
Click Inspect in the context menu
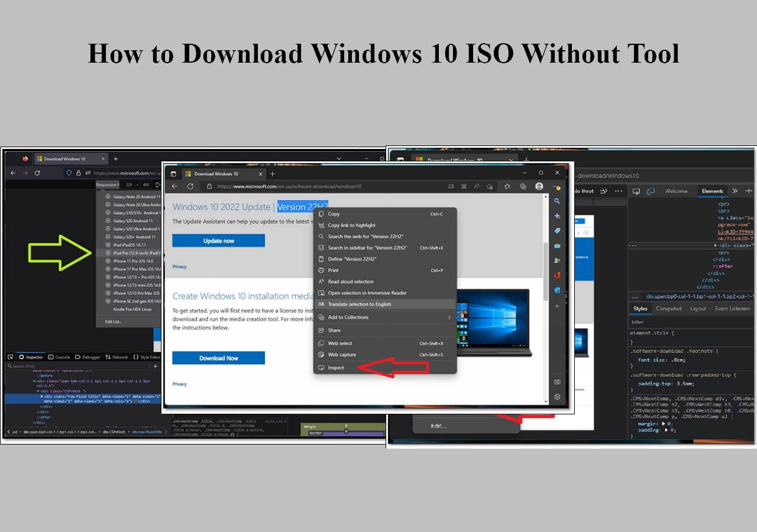385,368
